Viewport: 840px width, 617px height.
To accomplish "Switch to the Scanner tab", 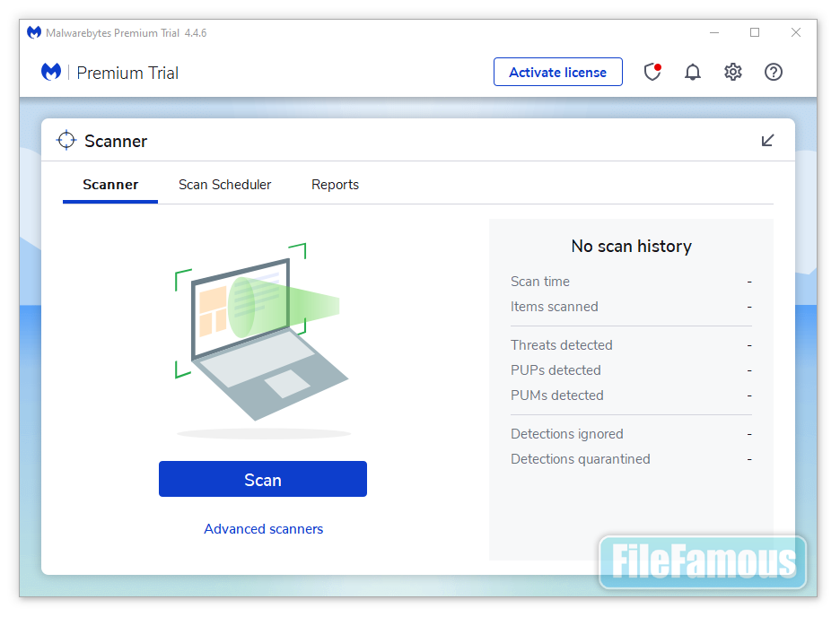I will point(110,185).
